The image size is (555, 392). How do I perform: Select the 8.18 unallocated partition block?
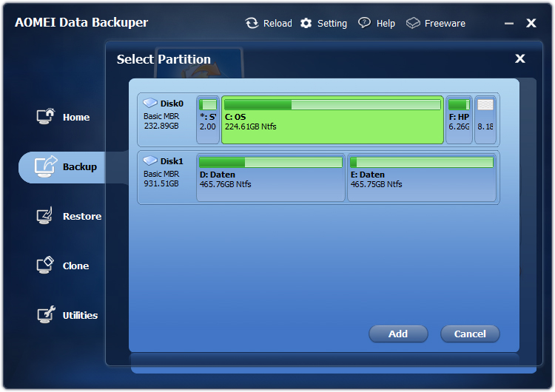click(485, 120)
